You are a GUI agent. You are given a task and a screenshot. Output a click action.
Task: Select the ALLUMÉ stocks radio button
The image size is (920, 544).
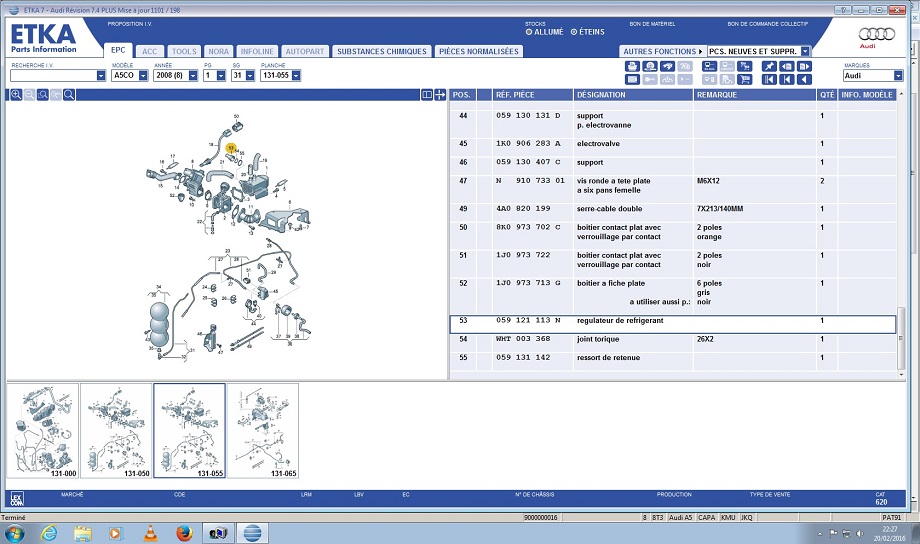coord(529,32)
